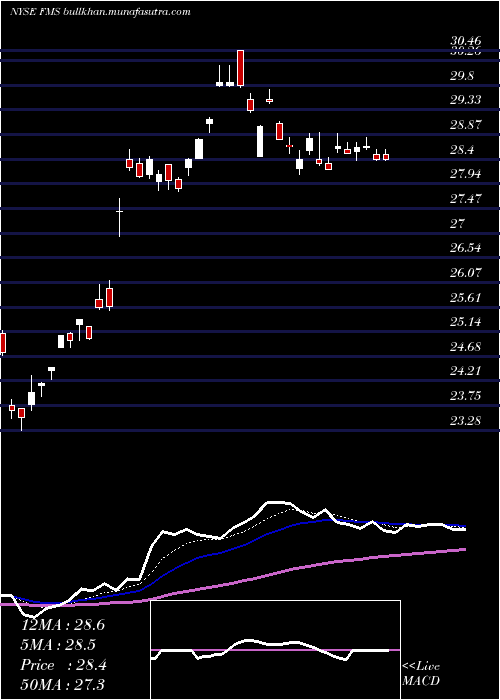Click the doji cross candle near 27.47

119,217
